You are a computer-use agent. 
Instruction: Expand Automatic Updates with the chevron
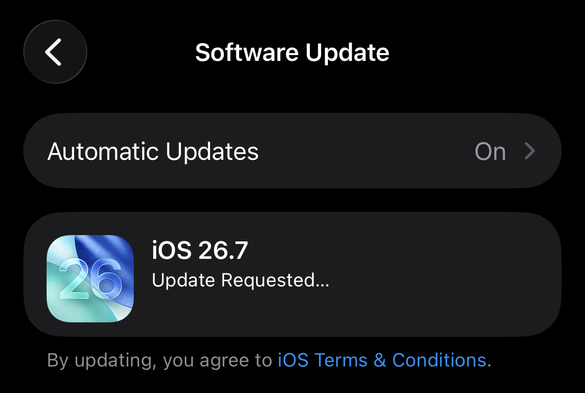point(530,151)
